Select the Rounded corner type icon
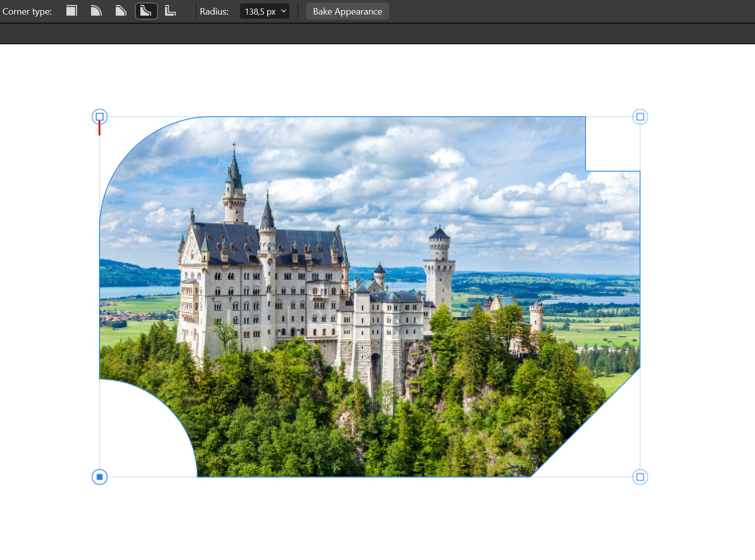This screenshot has width=755, height=560. point(96,11)
